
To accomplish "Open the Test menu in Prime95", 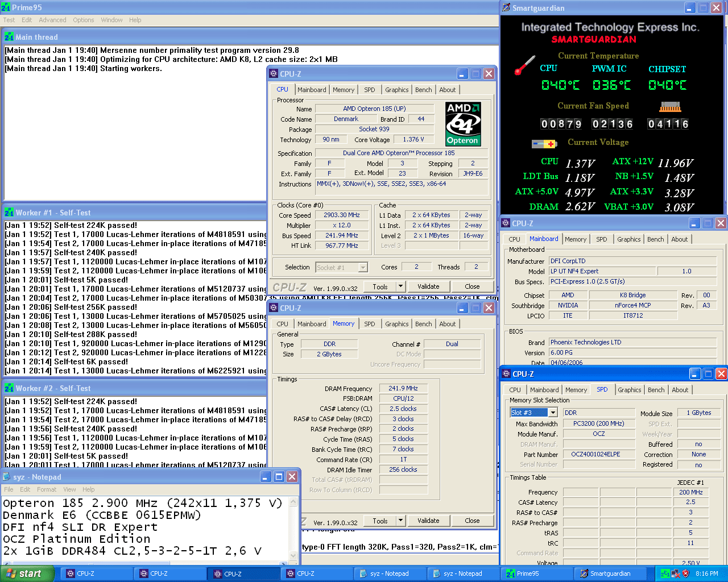I will pos(9,20).
